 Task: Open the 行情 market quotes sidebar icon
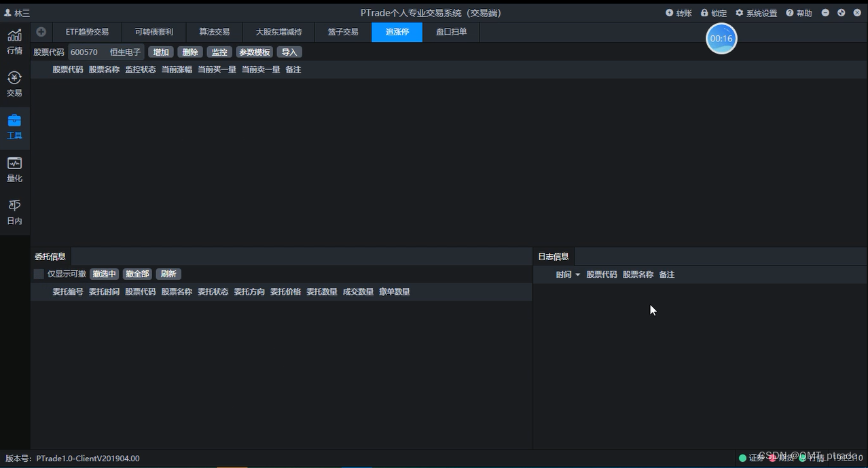point(14,35)
